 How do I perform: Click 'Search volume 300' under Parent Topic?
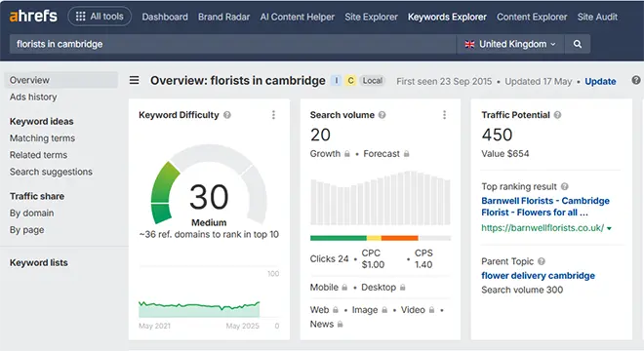click(522, 290)
